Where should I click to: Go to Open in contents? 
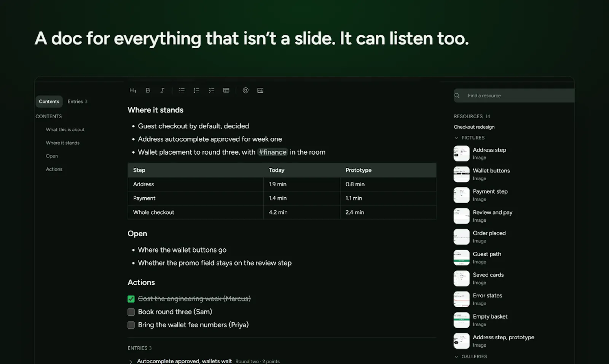[x=52, y=156]
